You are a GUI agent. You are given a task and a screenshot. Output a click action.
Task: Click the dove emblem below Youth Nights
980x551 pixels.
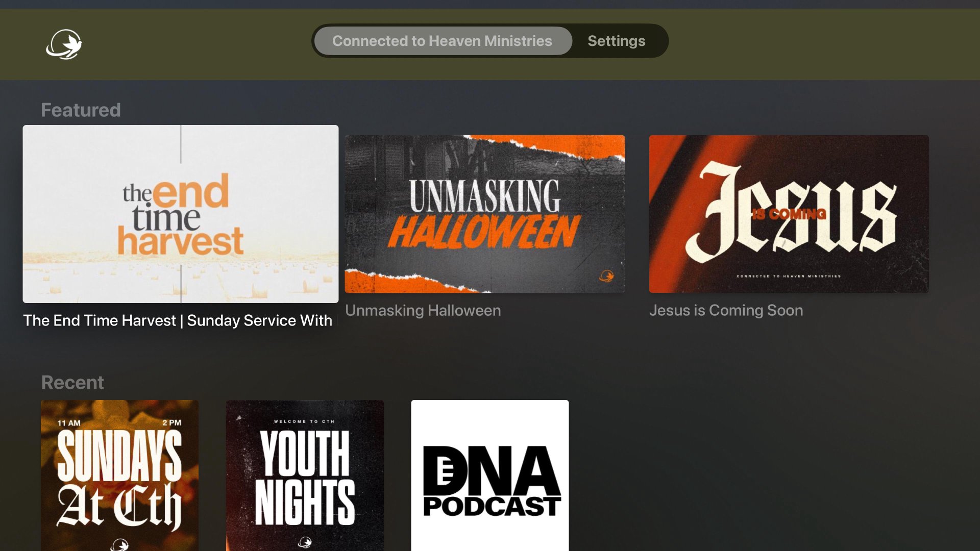point(305,542)
